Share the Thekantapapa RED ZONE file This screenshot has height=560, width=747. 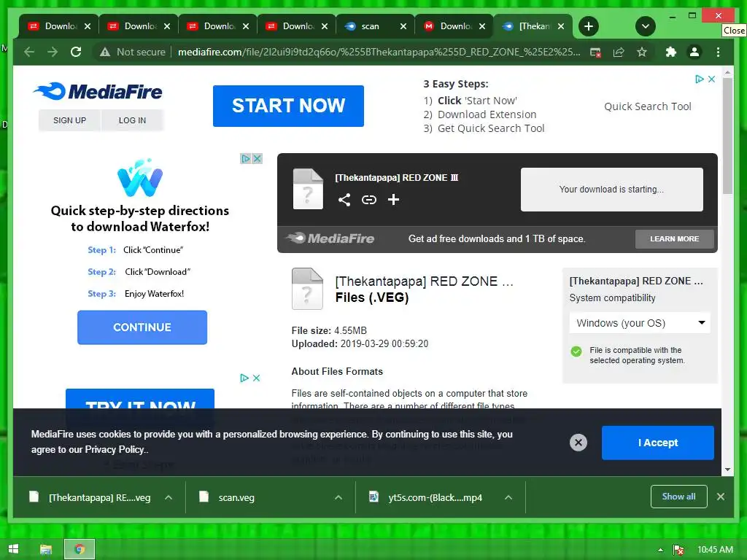tap(344, 200)
